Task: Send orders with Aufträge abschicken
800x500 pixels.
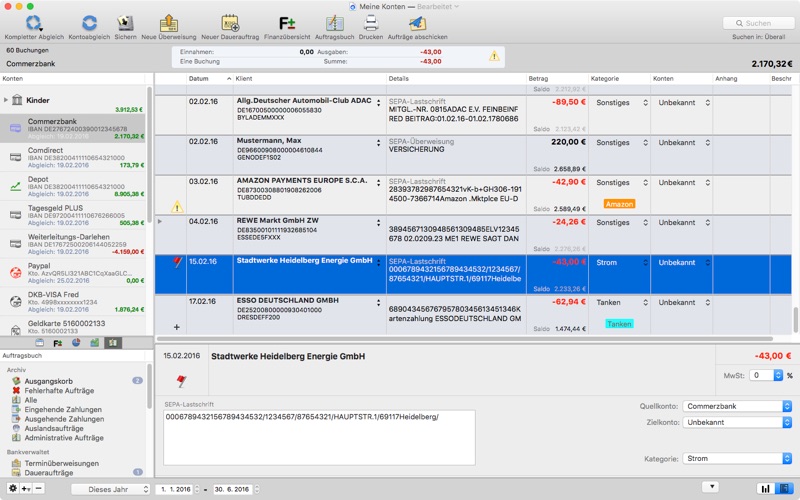Action: [417, 28]
